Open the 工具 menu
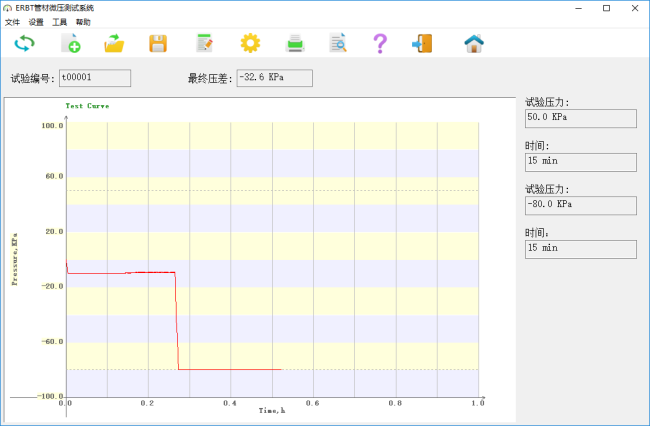650x426 pixels. click(60, 21)
